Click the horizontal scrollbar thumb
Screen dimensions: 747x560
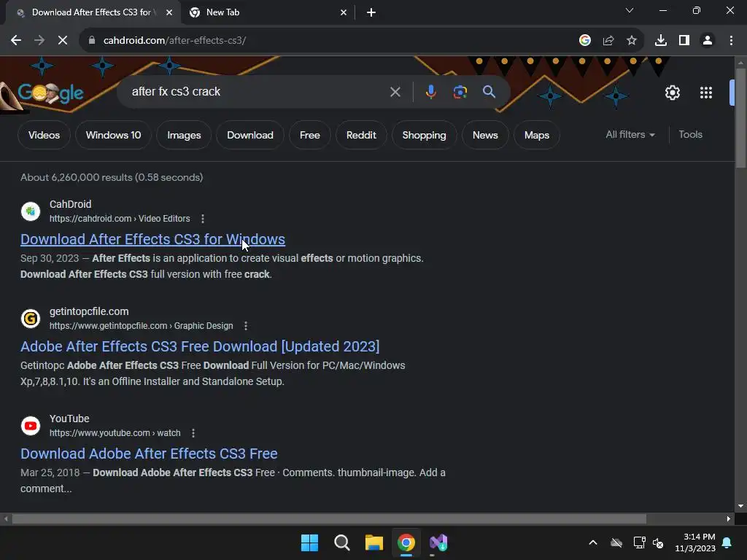329,518
